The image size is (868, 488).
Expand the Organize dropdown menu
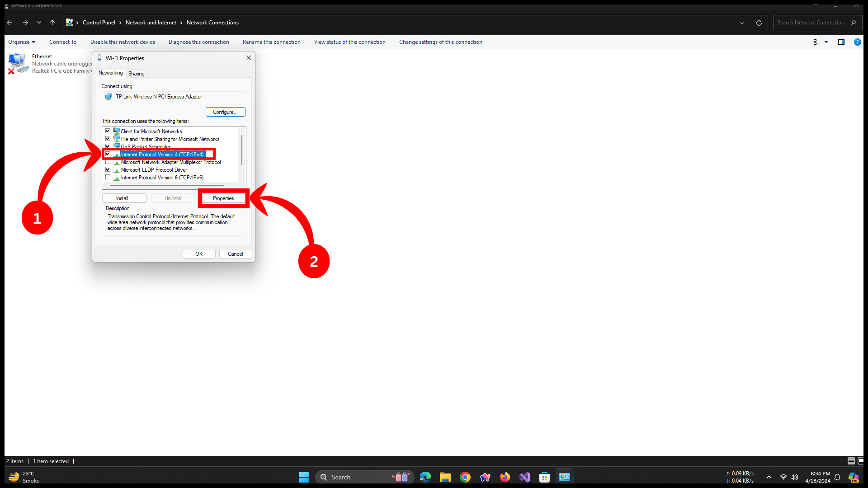click(22, 42)
